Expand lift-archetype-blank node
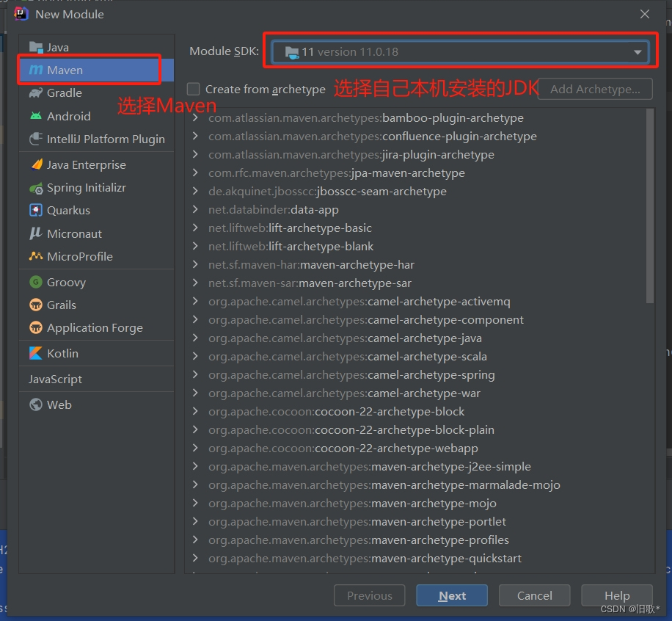Image resolution: width=672 pixels, height=621 pixels. 195,246
